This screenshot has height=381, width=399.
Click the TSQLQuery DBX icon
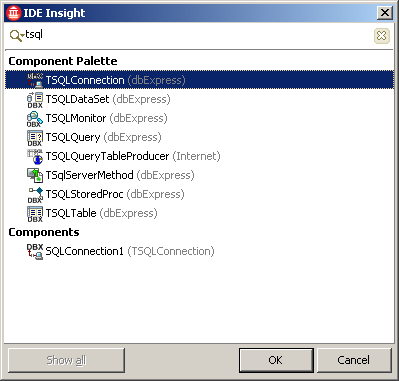[35, 138]
